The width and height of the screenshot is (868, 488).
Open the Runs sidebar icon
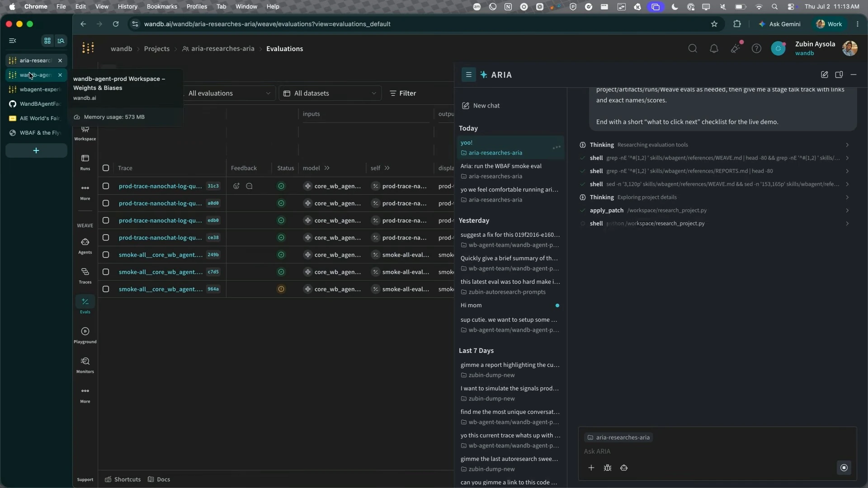click(x=85, y=162)
